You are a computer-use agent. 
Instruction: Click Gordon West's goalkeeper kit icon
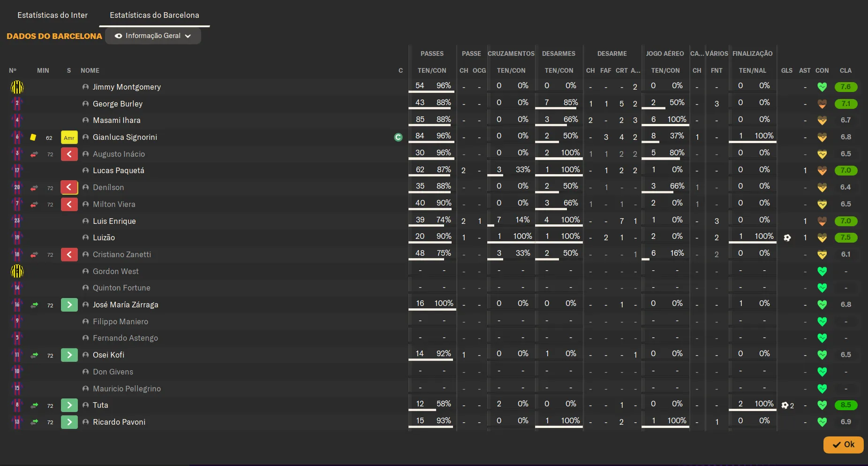[17, 271]
